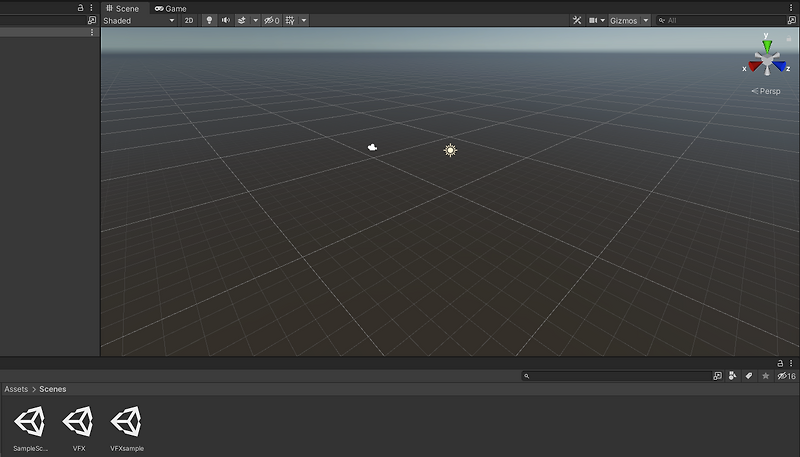Search assets by label tag icon

(x=749, y=376)
